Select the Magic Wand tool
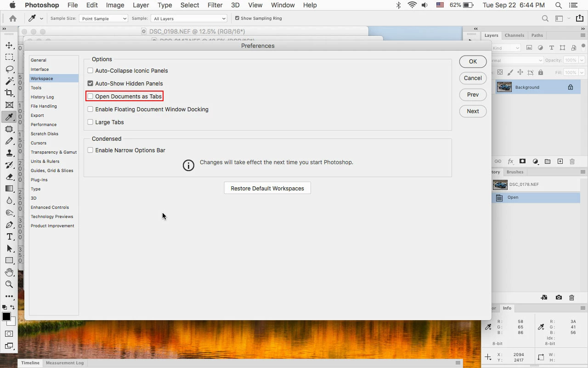Image resolution: width=588 pixels, height=368 pixels. click(9, 81)
